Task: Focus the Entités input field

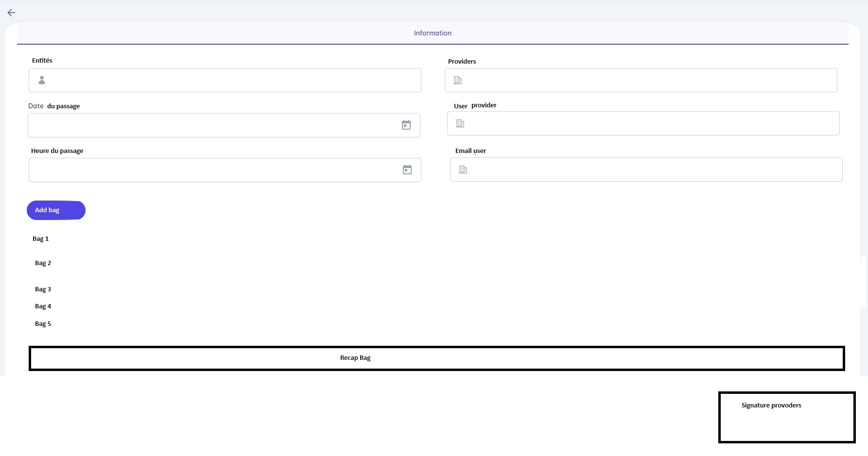Action: (233, 80)
